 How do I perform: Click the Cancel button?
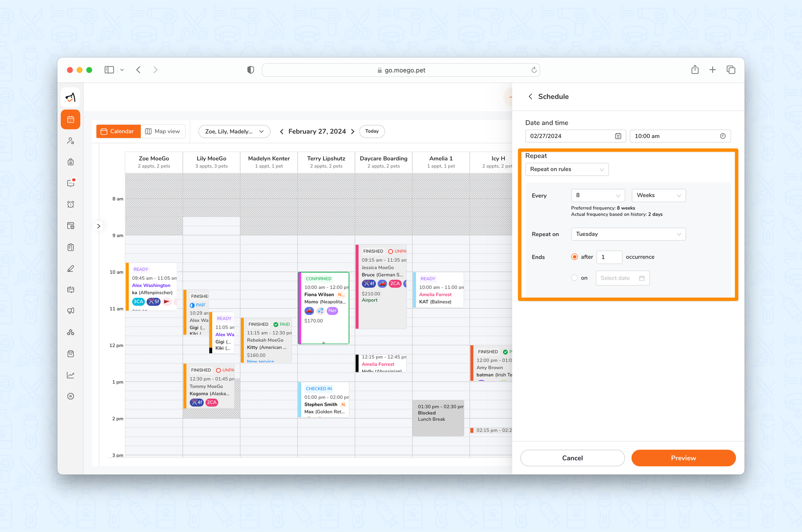pyautogui.click(x=572, y=458)
